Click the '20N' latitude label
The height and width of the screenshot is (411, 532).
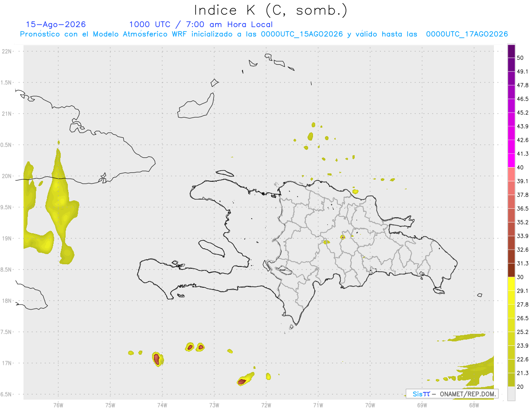[7, 176]
